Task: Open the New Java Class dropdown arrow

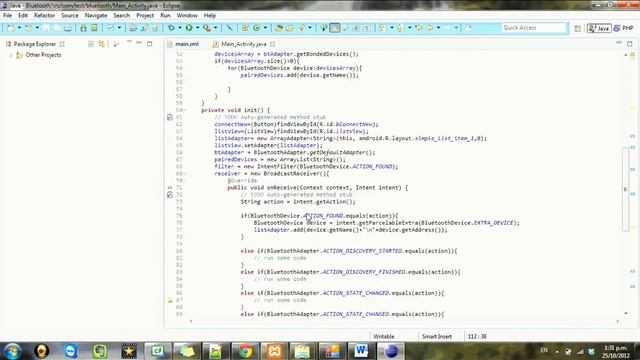Action: coord(265,28)
